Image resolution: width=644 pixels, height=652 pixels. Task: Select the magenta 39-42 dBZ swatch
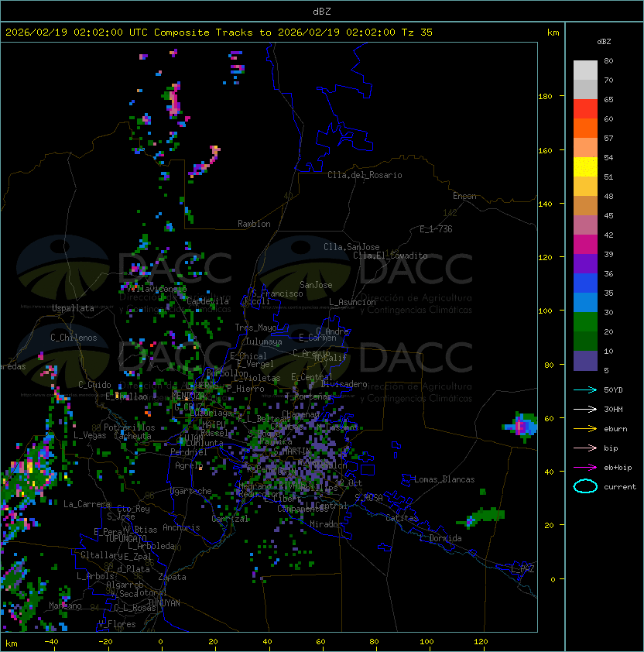tap(585, 245)
